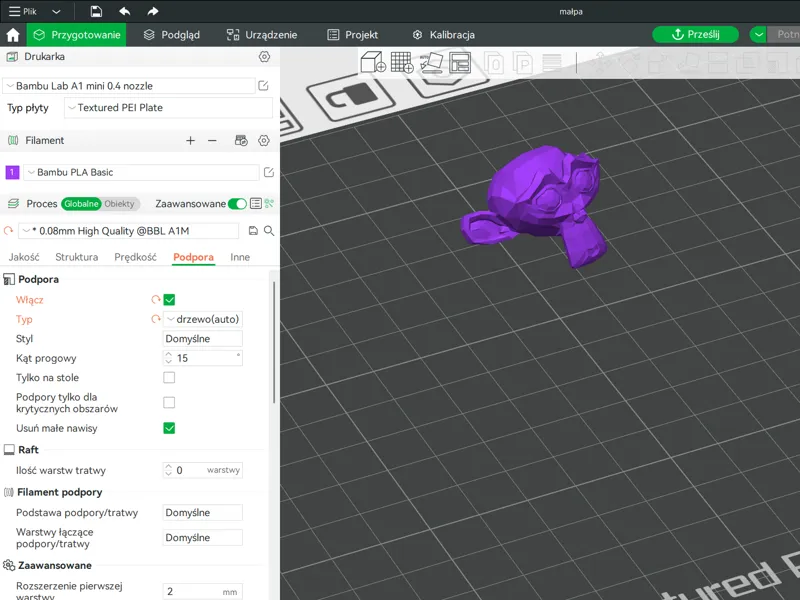Viewport: 800px width, 600px height.
Task: Open the 0.08mm High Quality process dropdown
Action: pos(129,231)
